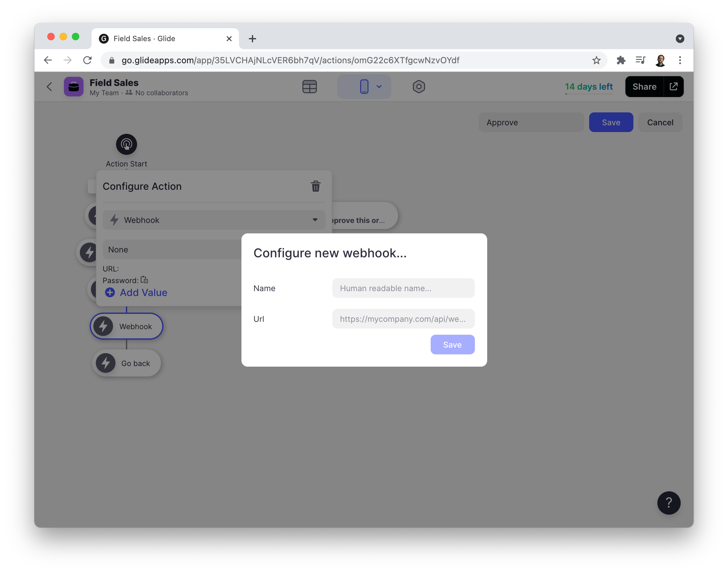Image resolution: width=728 pixels, height=573 pixels.
Task: Click the 14 days left progress indicator
Action: [x=588, y=87]
